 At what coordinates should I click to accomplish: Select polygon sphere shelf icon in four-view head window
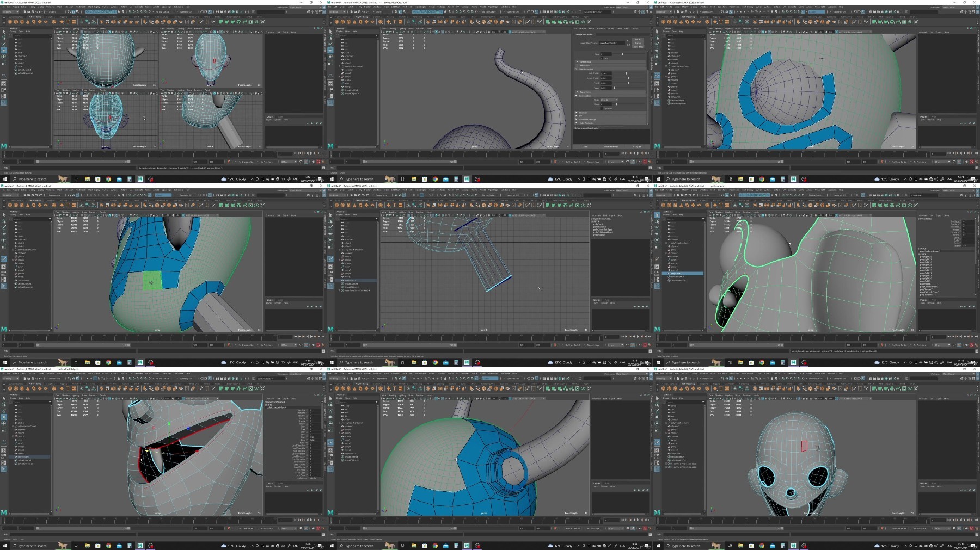pyautogui.click(x=10, y=22)
